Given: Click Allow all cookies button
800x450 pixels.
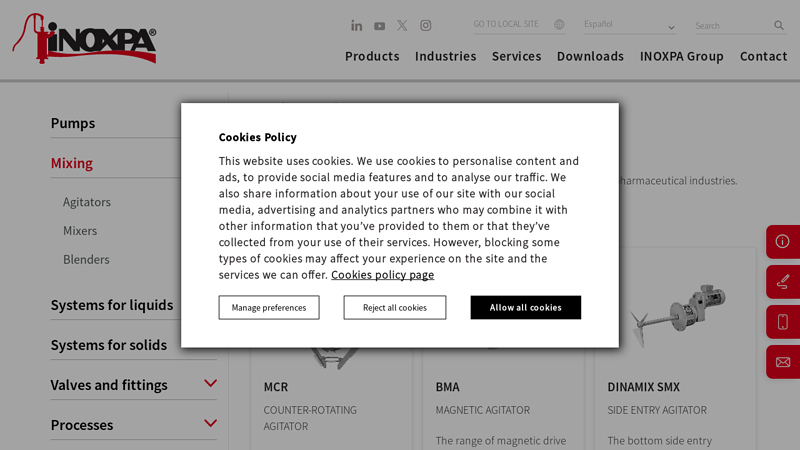Looking at the screenshot, I should (525, 308).
